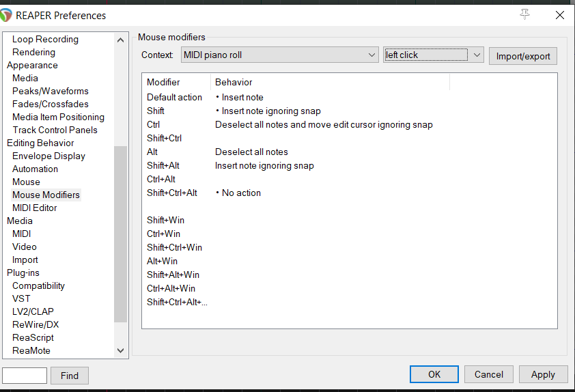Focus the preferences search input field
The width and height of the screenshot is (575, 392).
25,376
